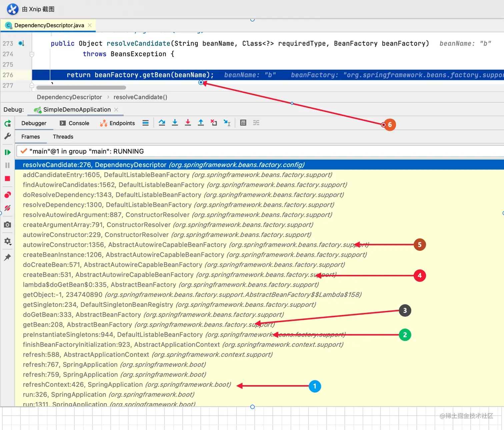Close the DependencyDescriptor.java tab
The height and width of the screenshot is (430, 504).
[90, 25]
